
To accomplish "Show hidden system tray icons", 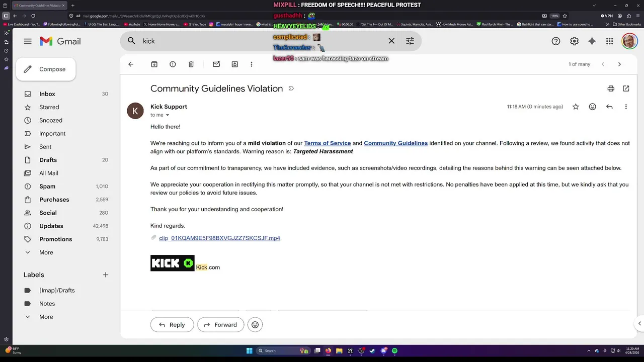I will click(589, 350).
